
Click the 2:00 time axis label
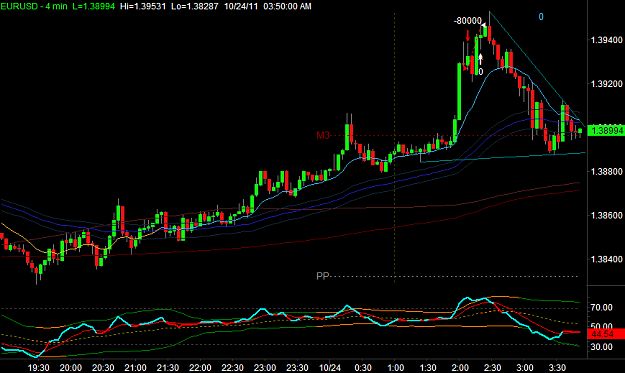[x=460, y=367]
